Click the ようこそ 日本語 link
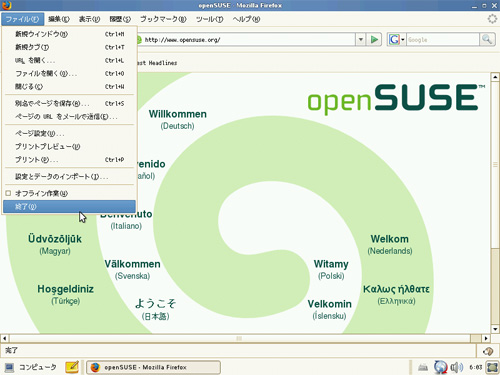The image size is (500, 375). point(155,309)
